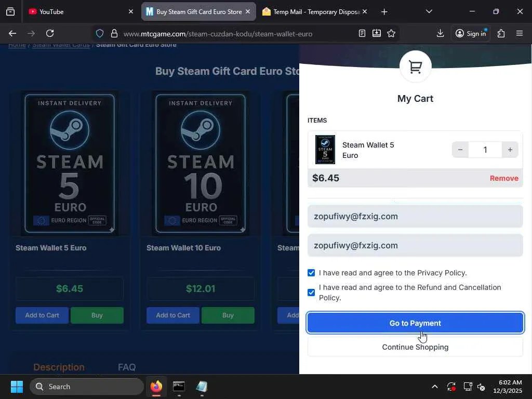Click the muted volume tray icon
Image resolution: width=532 pixels, height=399 pixels.
coord(481,387)
